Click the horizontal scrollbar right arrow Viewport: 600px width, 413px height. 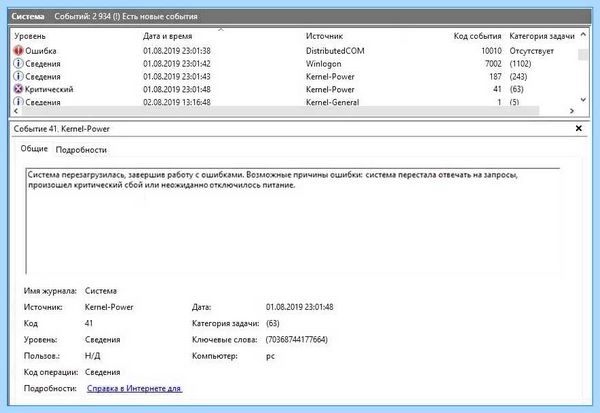coord(572,111)
